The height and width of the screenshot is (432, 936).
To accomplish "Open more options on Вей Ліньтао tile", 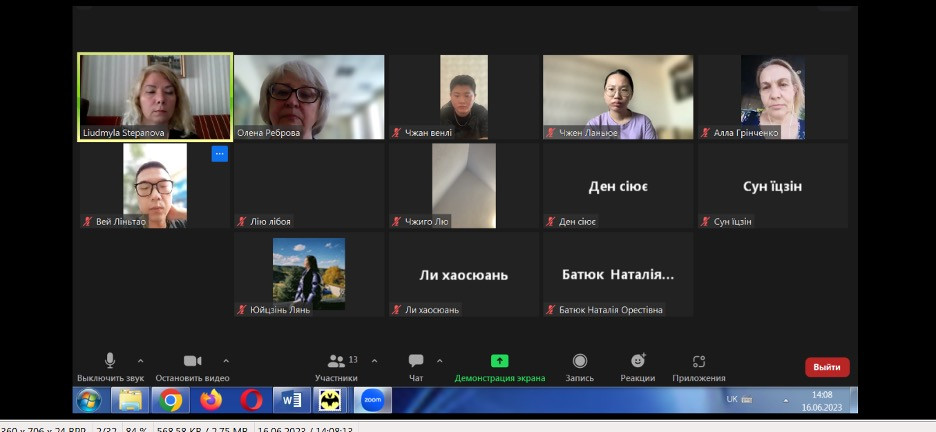I will pyautogui.click(x=220, y=154).
